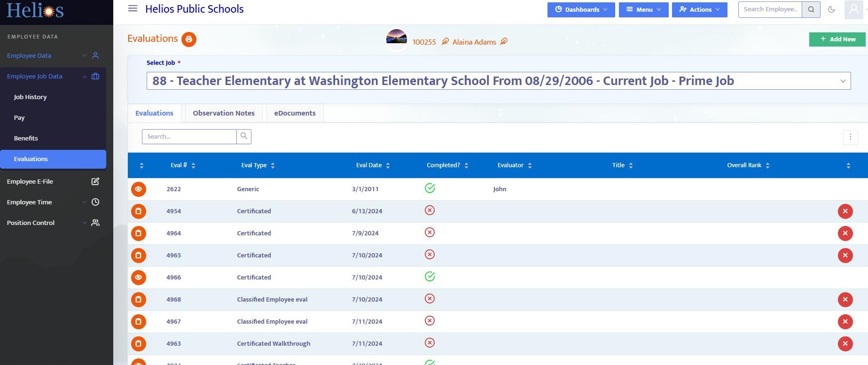The image size is (868, 365).
Task: View evaluation 4966 with the eye icon
Action: (139, 277)
